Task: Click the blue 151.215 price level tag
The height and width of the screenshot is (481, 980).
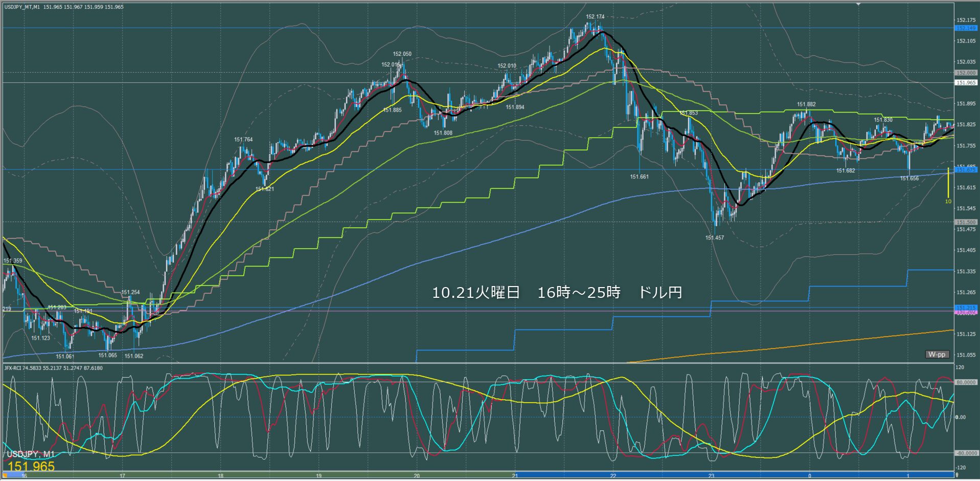Action: point(966,308)
